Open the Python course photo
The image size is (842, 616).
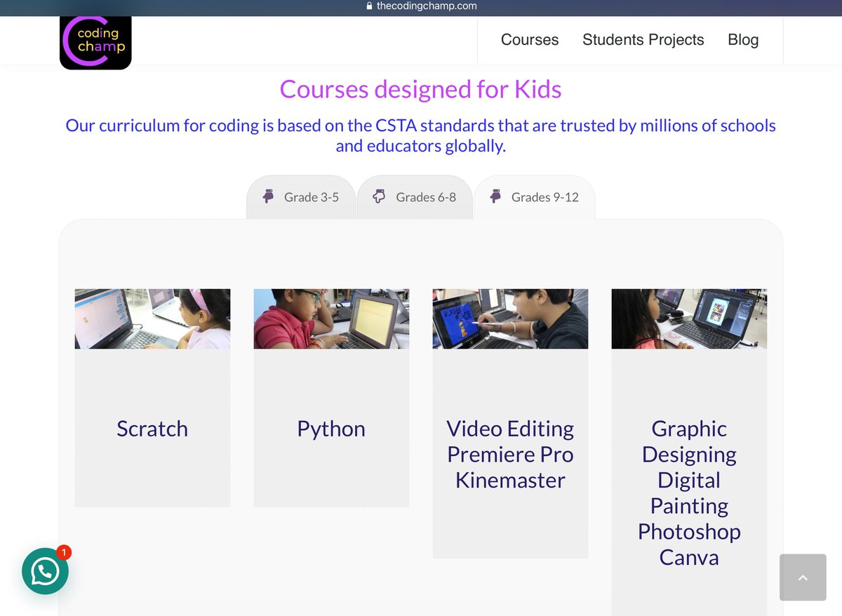[331, 319]
